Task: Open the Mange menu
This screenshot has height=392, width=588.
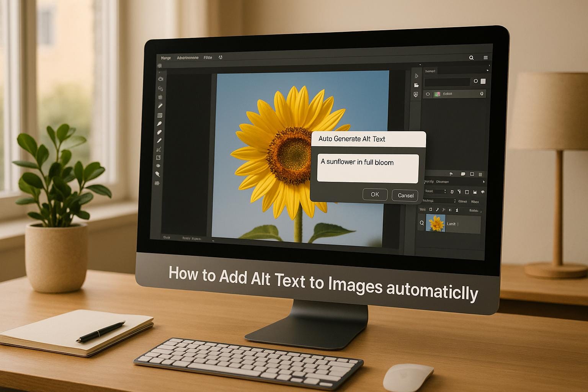Action: coord(166,58)
